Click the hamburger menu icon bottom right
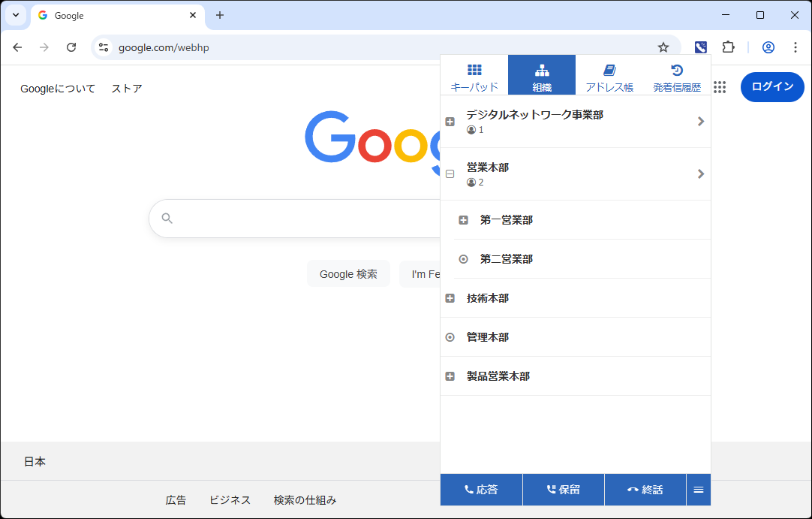This screenshot has width=812, height=519. (x=698, y=489)
